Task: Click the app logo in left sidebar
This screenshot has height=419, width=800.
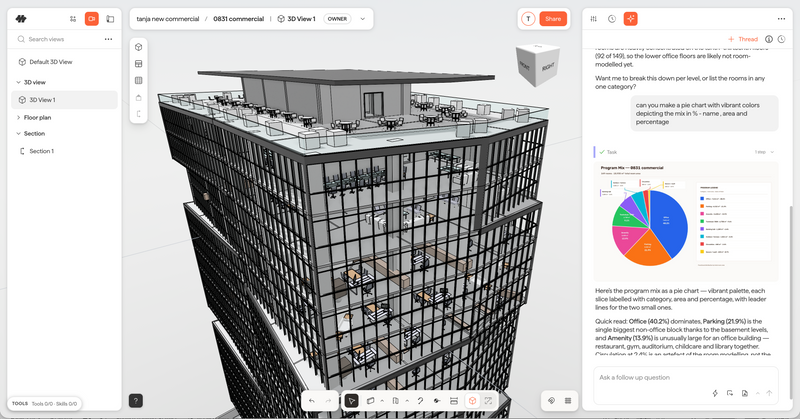Action: click(x=21, y=19)
